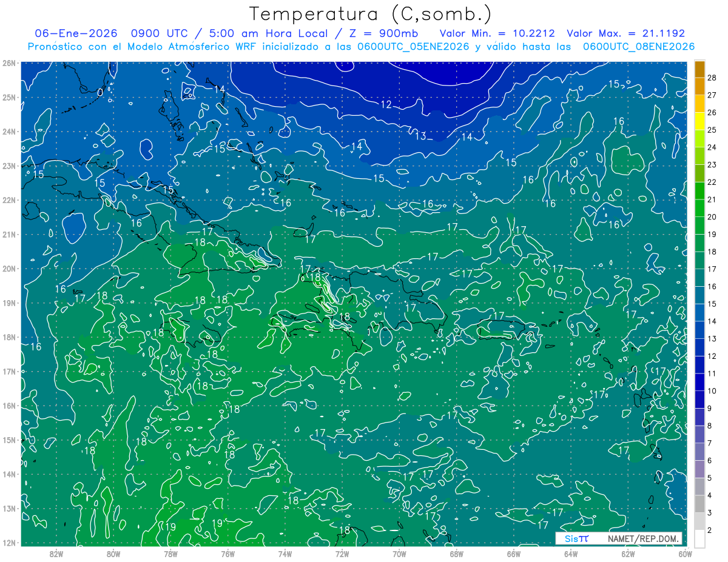Click the '62W' longitude axis label

(x=628, y=554)
